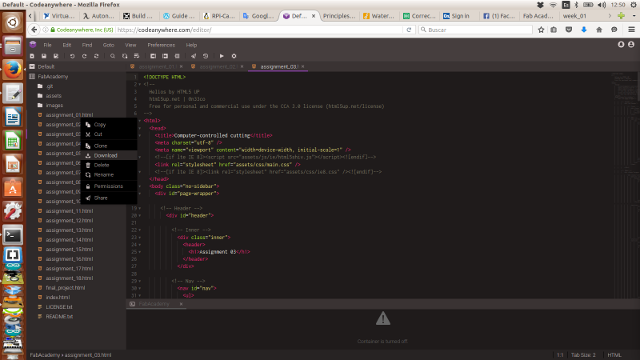Screen dimensions: 640x360
Task: Open the Preferences menu
Action: click(161, 45)
